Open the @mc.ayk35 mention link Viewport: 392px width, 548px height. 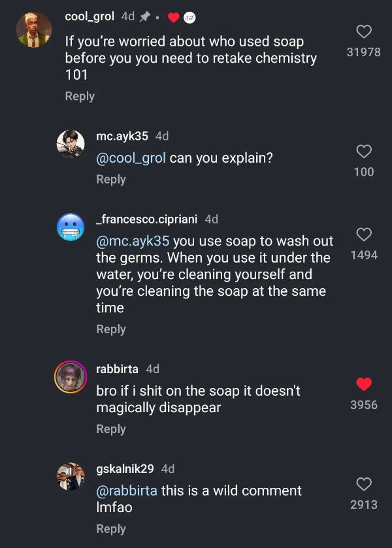click(133, 241)
